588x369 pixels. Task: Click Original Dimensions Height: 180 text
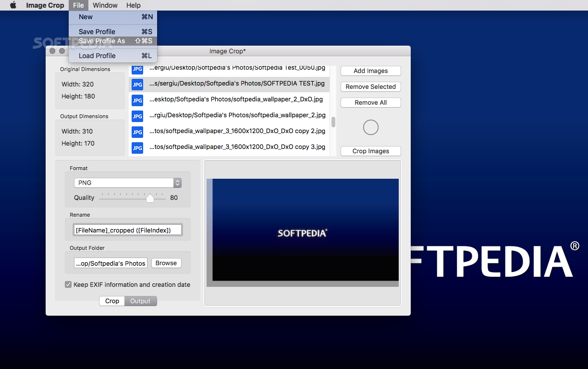point(78,96)
